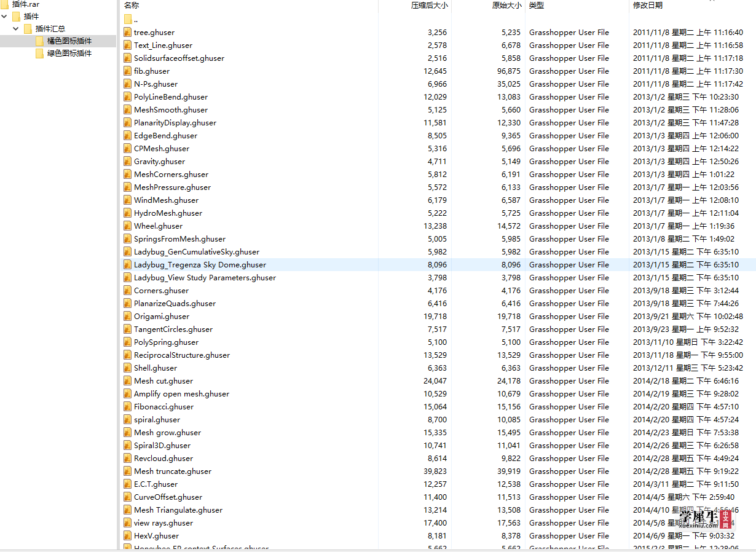Select Amplify open mesh.ghuser file name
This screenshot has height=552, width=756.
(x=181, y=393)
